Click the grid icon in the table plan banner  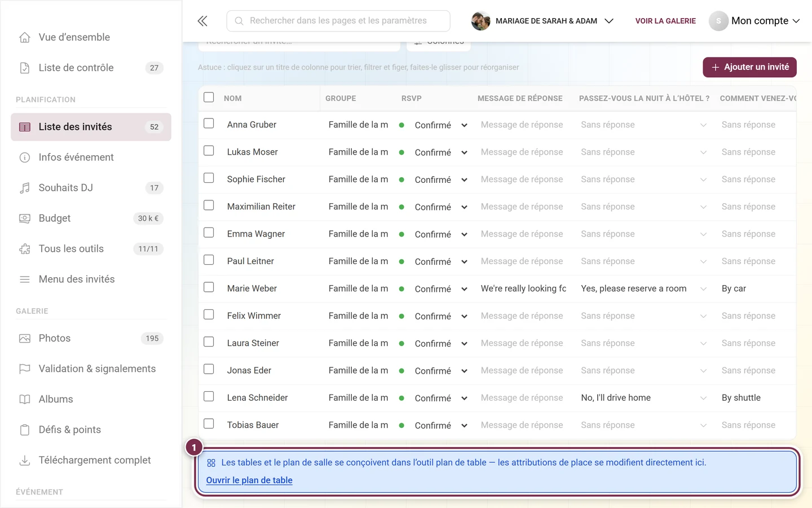(x=211, y=463)
